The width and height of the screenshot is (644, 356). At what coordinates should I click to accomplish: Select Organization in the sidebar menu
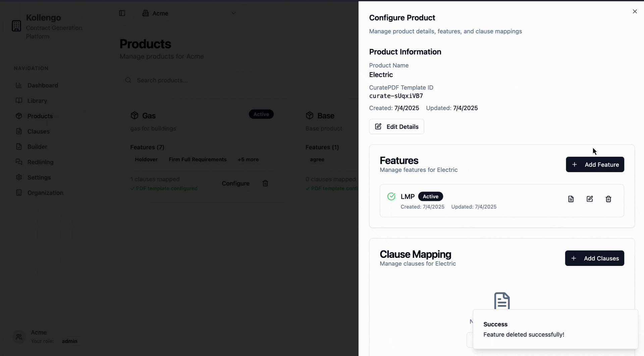pyautogui.click(x=45, y=193)
